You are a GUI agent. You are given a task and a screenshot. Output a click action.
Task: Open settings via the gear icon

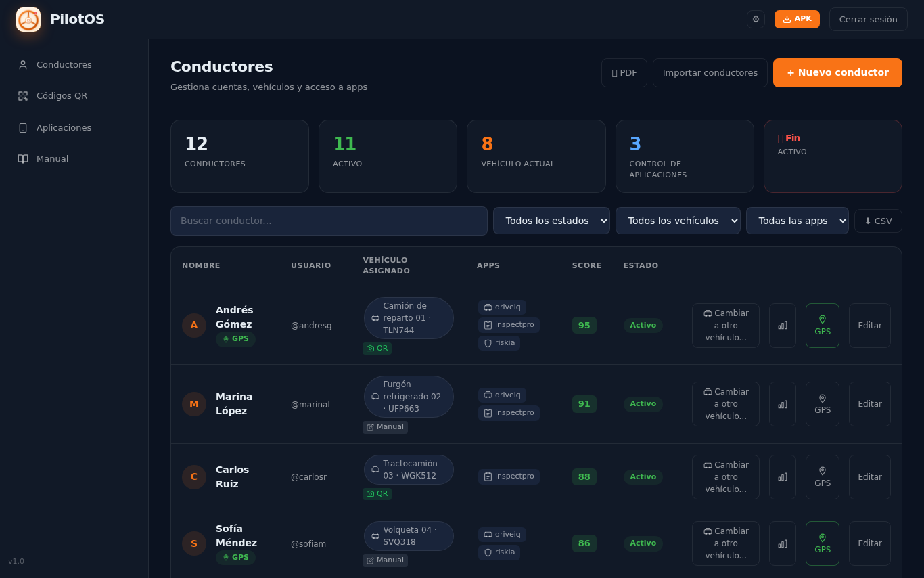click(756, 19)
